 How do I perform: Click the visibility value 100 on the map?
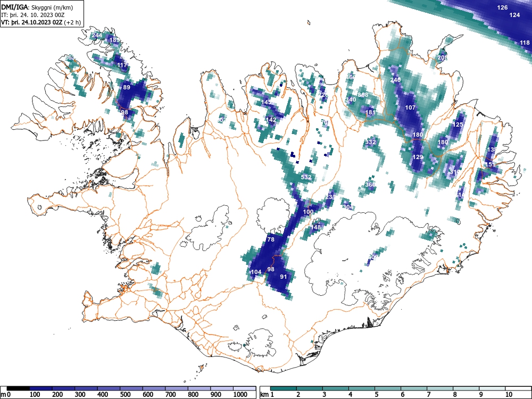click(308, 212)
